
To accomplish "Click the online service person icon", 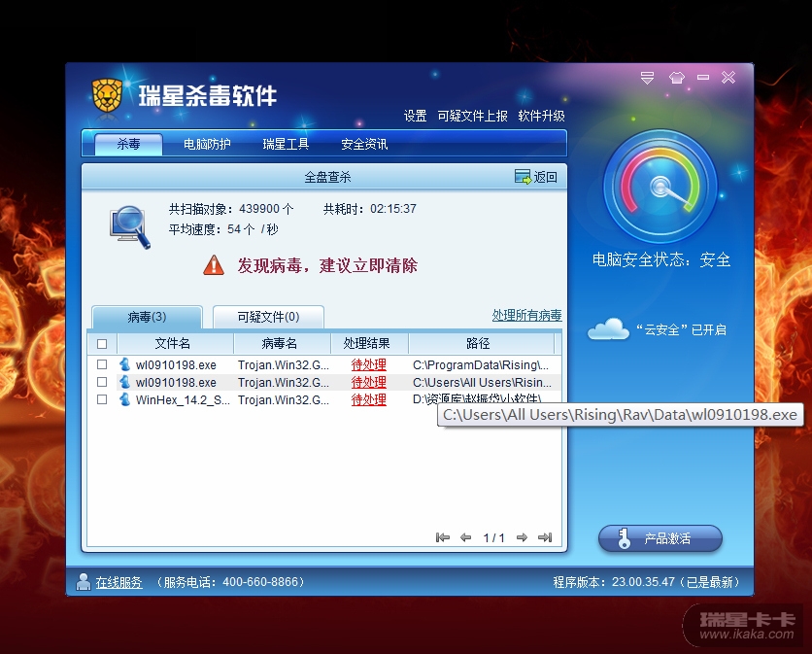I will [x=83, y=581].
